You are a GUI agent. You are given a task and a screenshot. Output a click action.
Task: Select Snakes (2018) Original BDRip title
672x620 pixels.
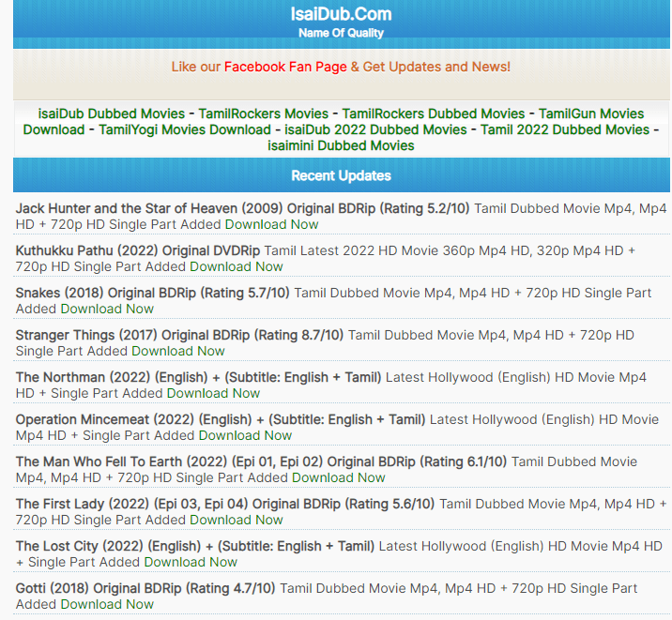153,293
